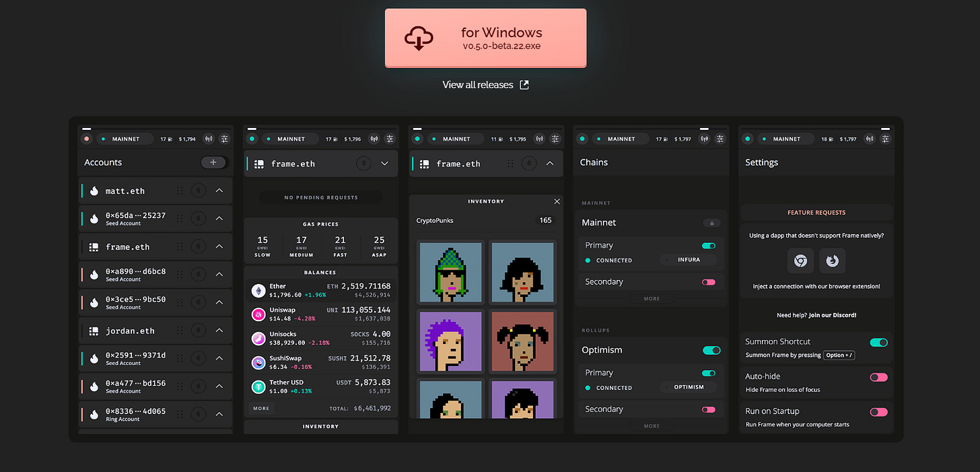Screen dimensions: 980x472
Task: Toggle the Optimism chain switch
Action: click(x=711, y=350)
